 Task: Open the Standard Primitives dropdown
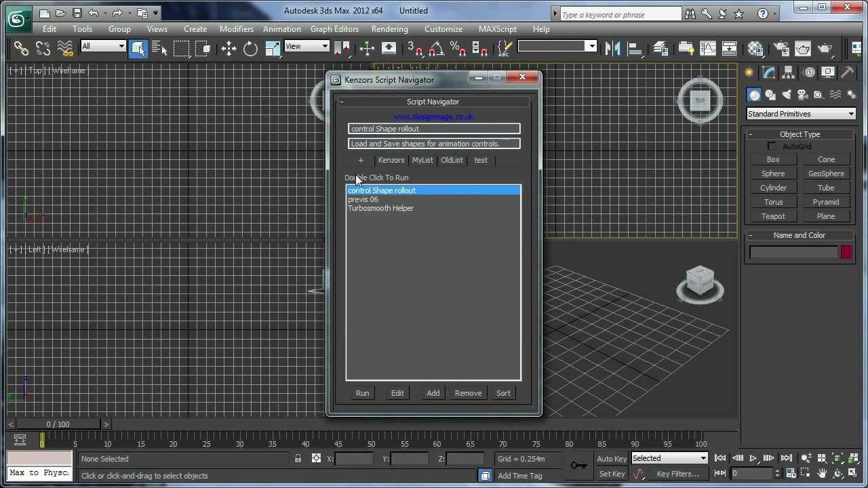(x=801, y=114)
